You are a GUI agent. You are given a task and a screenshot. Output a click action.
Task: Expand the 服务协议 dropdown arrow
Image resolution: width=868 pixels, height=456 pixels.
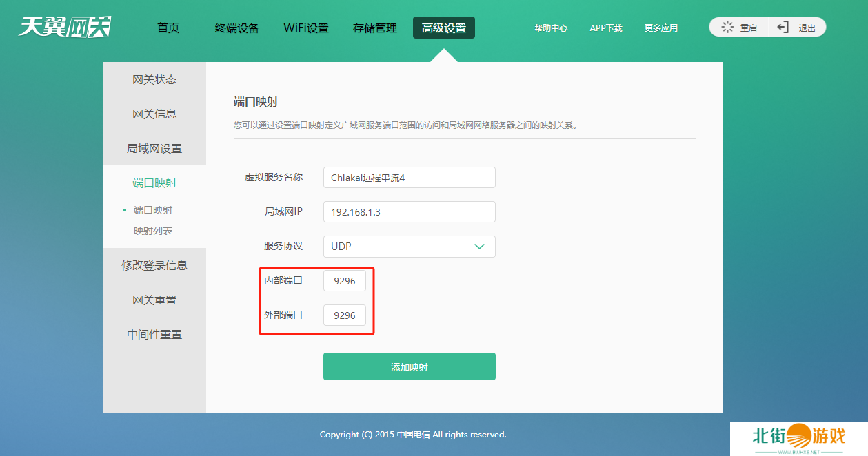(481, 247)
